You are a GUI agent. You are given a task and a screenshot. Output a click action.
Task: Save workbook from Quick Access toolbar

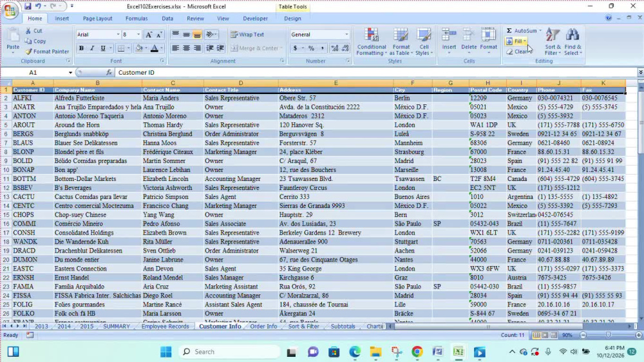(28, 6)
